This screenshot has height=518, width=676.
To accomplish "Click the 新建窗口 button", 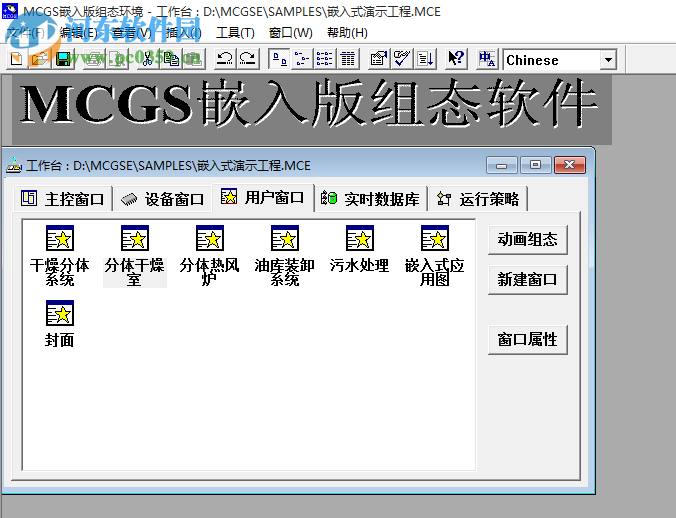I will (528, 280).
